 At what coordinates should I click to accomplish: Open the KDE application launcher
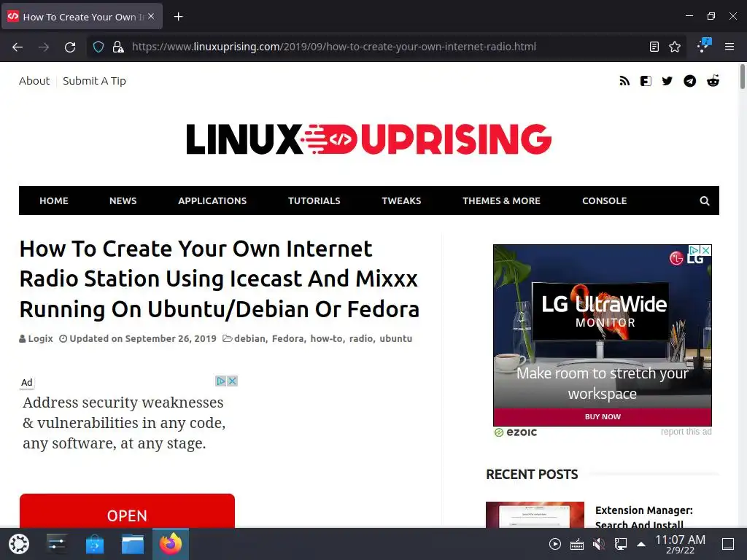(x=19, y=544)
